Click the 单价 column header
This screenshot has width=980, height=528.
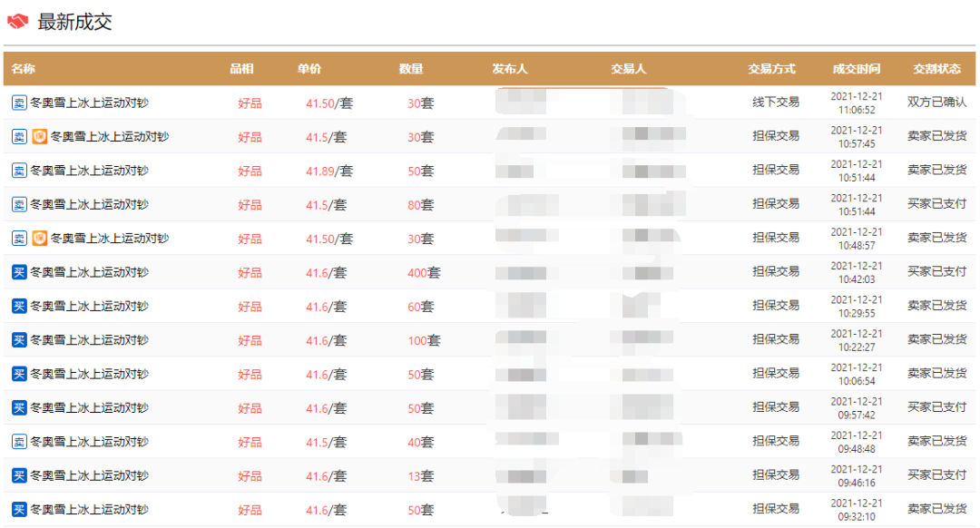click(x=309, y=69)
